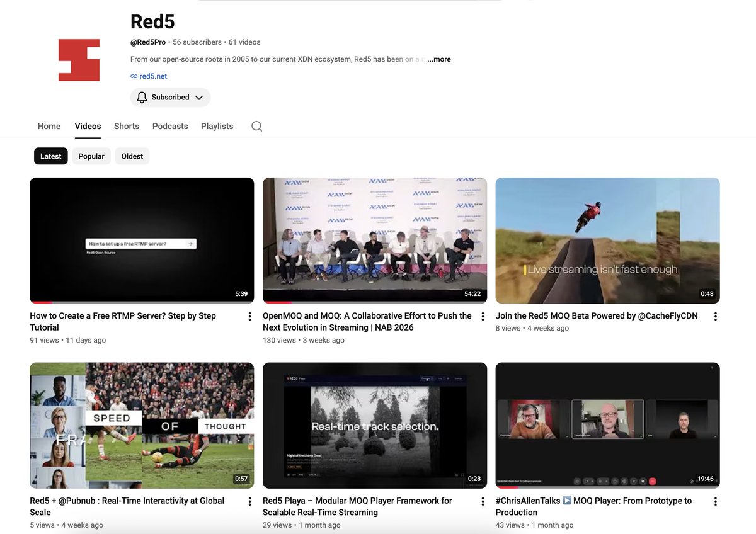
Task: Click the 19:46 duration badge
Action: (705, 479)
